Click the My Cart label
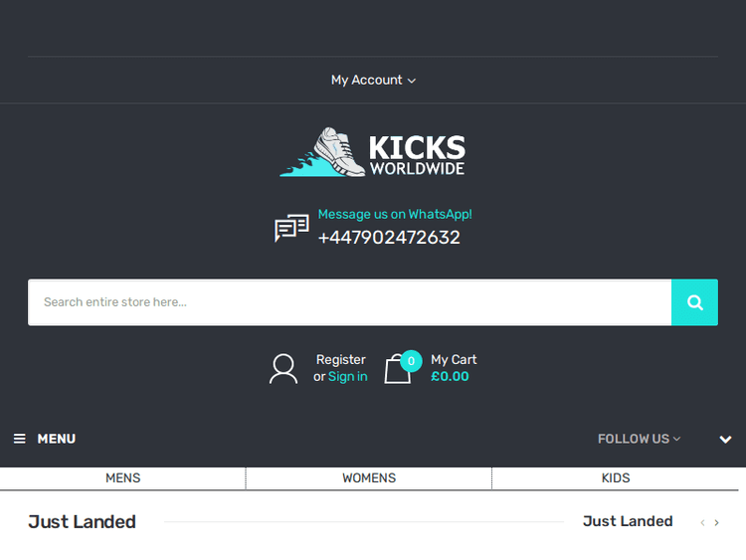 (x=454, y=360)
